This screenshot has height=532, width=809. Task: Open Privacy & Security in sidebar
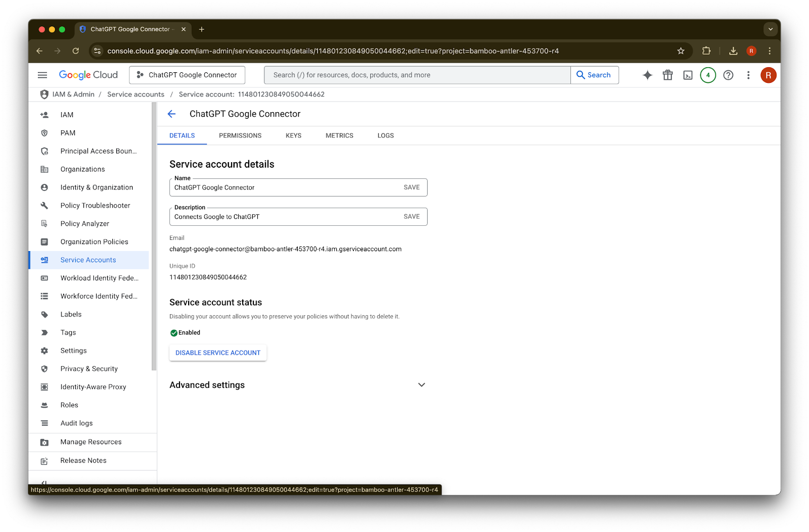(89, 369)
